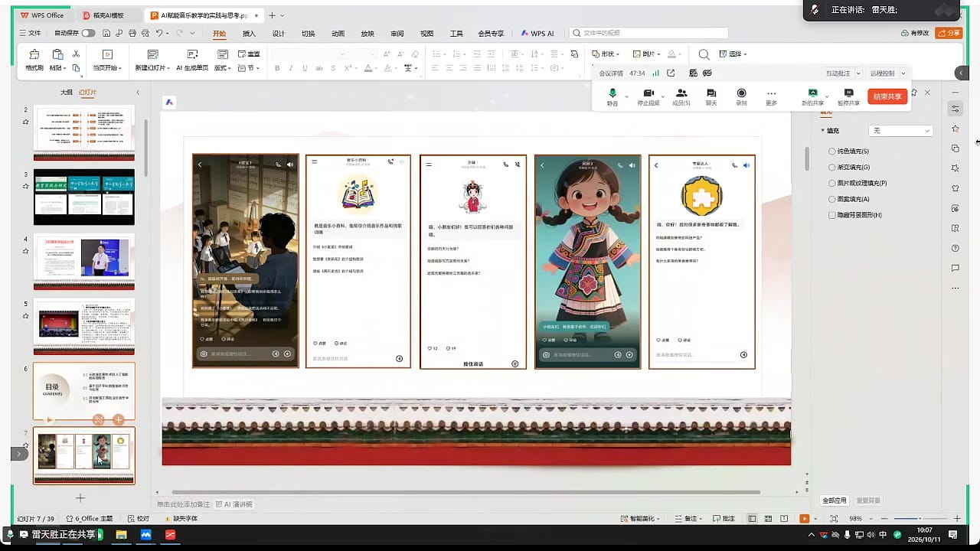
Task: Stop video in meeting toolbar
Action: click(x=648, y=96)
